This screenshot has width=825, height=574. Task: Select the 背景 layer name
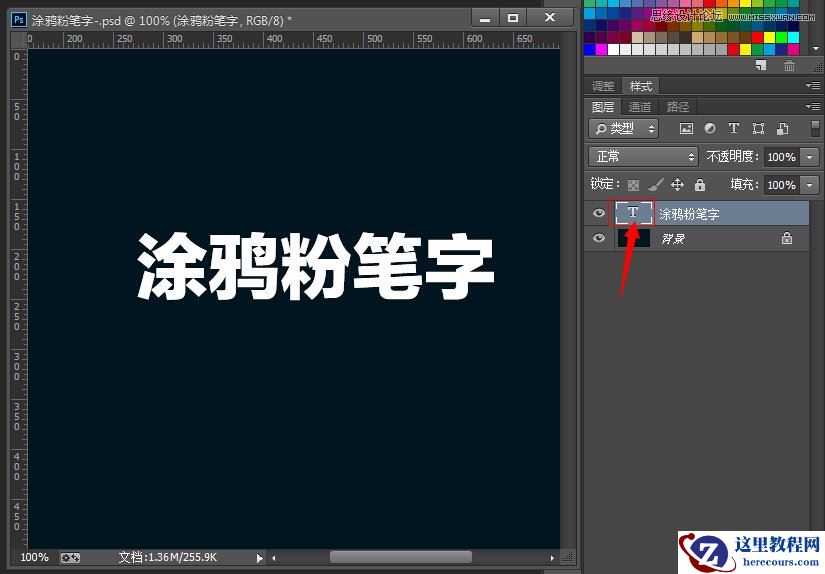672,238
